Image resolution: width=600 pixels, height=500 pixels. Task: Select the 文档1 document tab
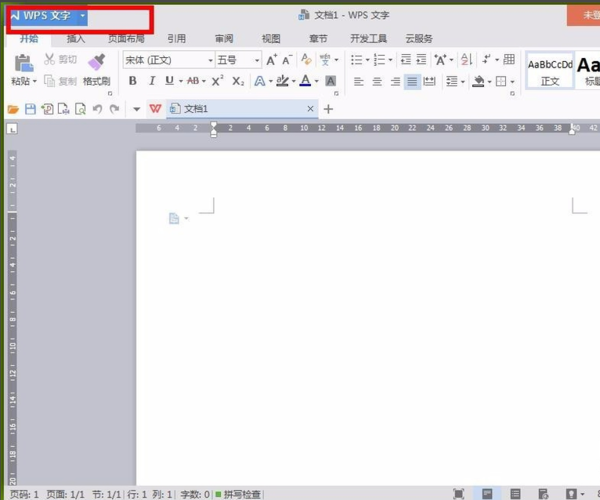point(243,109)
